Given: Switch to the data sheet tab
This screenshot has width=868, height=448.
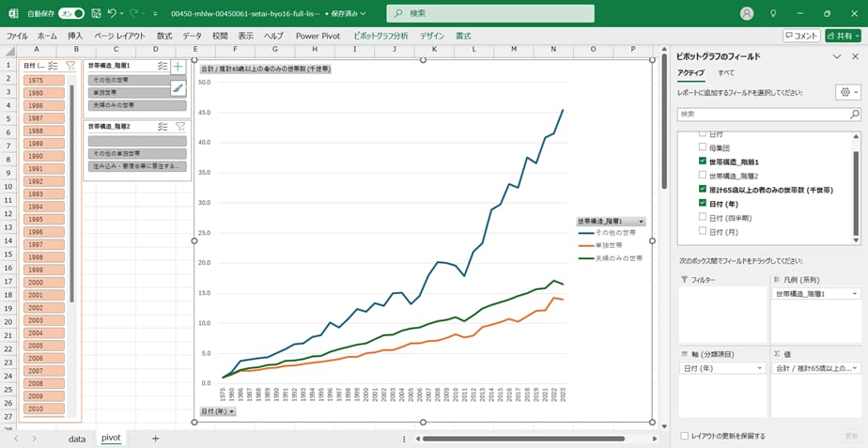Looking at the screenshot, I should coord(76,438).
